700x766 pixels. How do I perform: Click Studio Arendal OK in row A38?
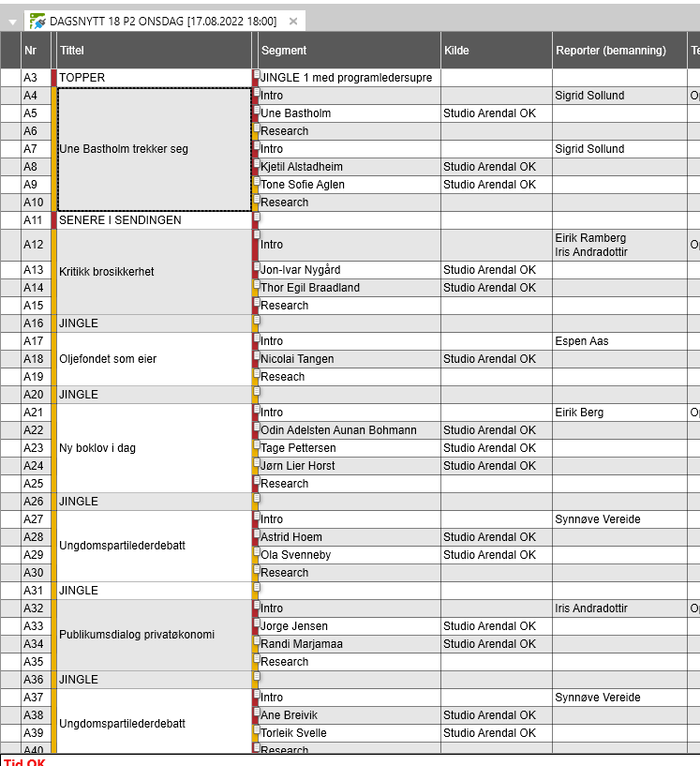click(497, 715)
